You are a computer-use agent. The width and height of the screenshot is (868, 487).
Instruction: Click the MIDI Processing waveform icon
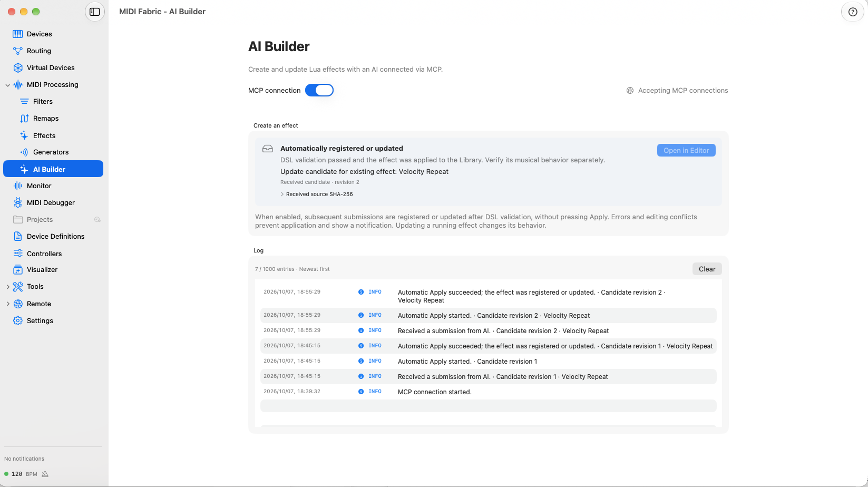[18, 84]
